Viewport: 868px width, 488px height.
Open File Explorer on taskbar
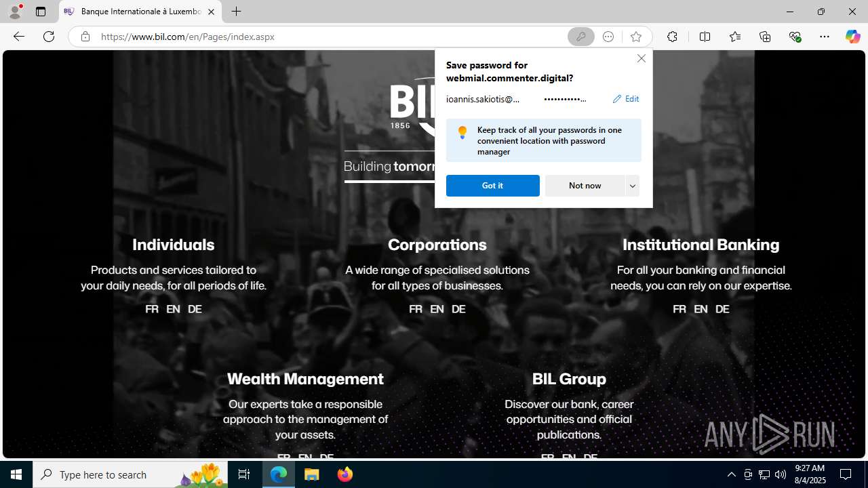(x=312, y=474)
